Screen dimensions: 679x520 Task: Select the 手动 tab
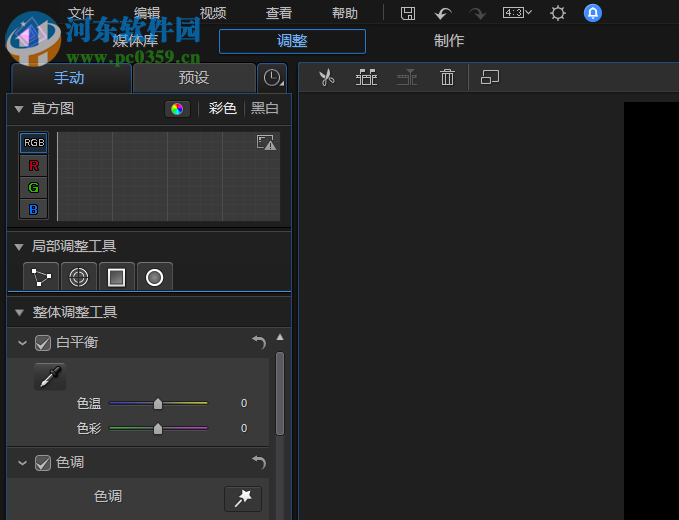(69, 78)
